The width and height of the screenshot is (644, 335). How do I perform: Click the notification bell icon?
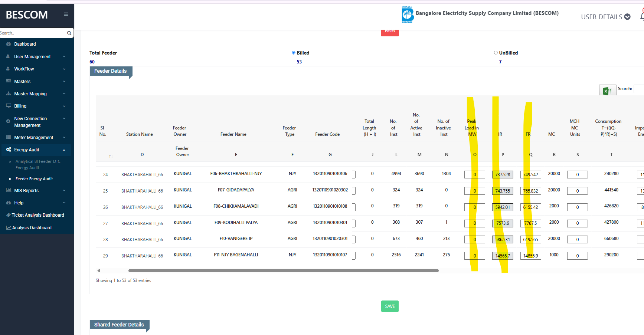point(642,16)
